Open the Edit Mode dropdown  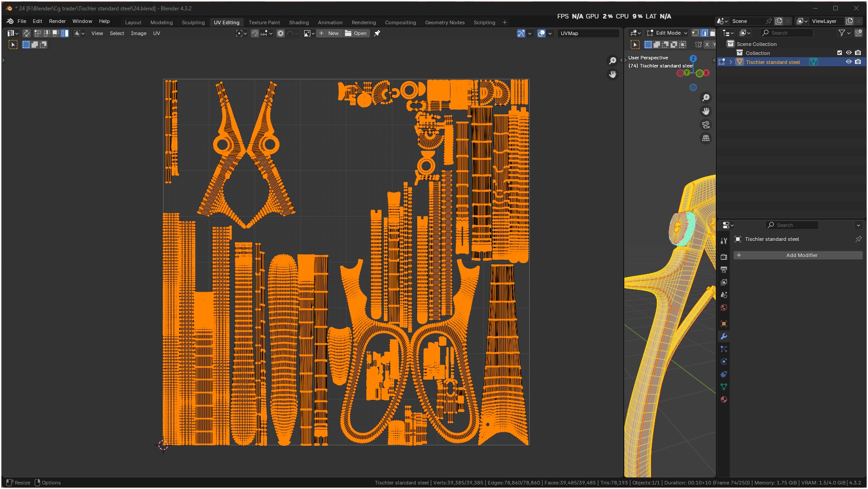pyautogui.click(x=667, y=33)
